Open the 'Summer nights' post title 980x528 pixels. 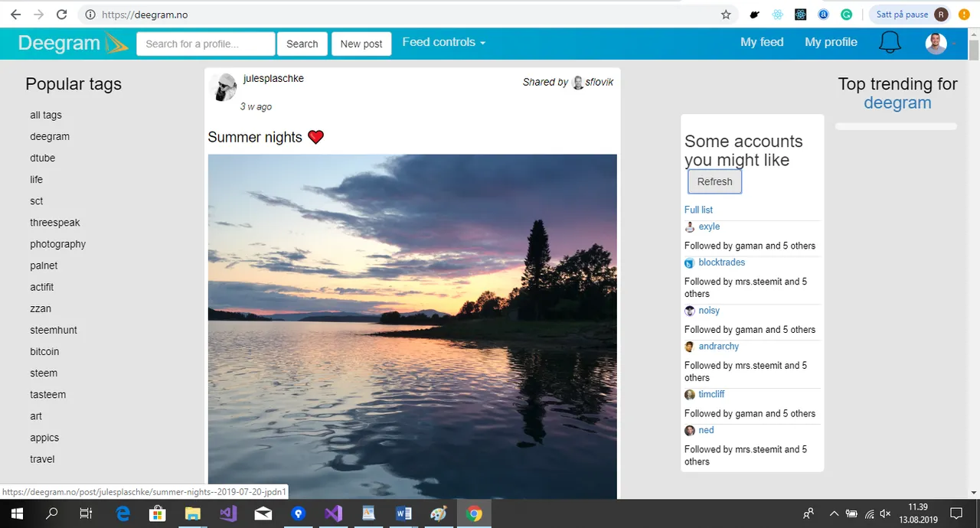click(x=266, y=137)
